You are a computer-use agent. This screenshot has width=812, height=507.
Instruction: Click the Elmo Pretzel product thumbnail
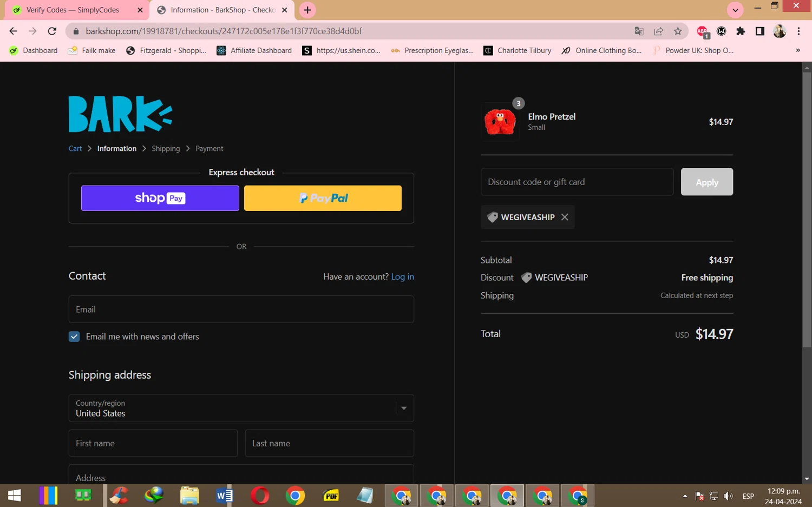(500, 122)
